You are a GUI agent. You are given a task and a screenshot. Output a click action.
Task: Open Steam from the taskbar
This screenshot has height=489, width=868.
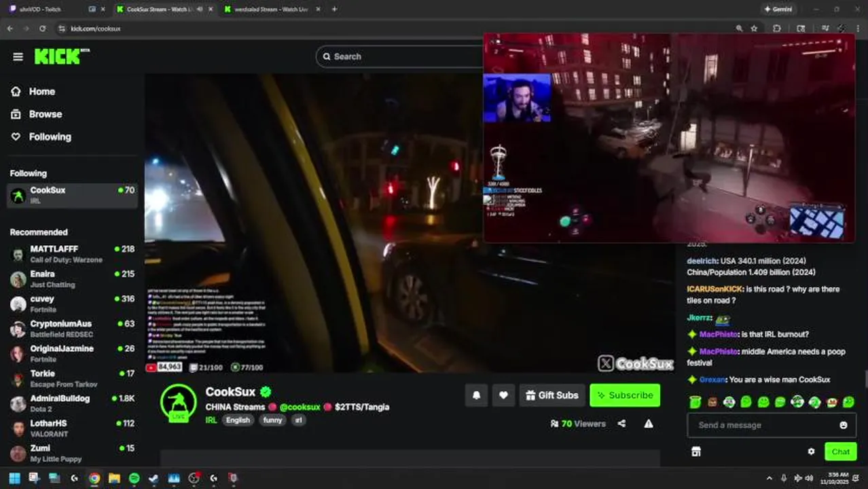click(153, 478)
